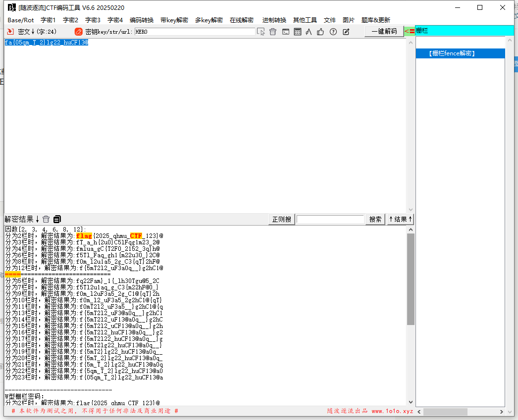Click the 一键解码 button
This screenshot has width=518, height=420.
point(384,31)
